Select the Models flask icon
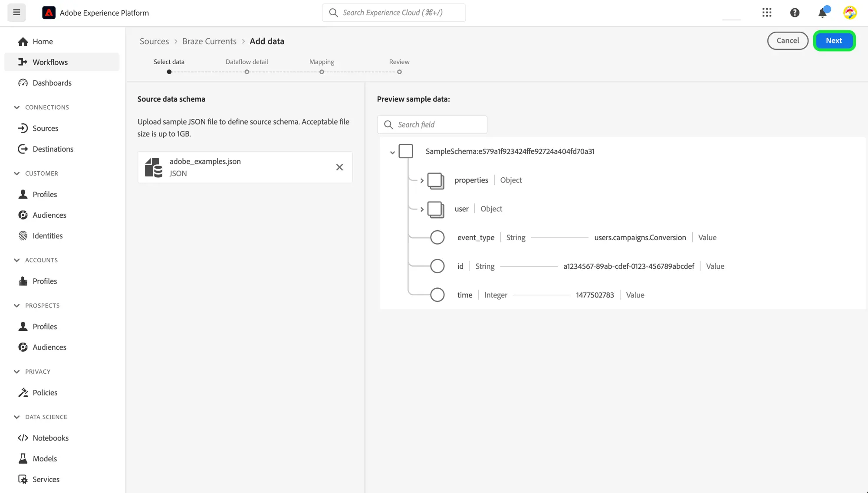The width and height of the screenshot is (868, 493). click(23, 458)
